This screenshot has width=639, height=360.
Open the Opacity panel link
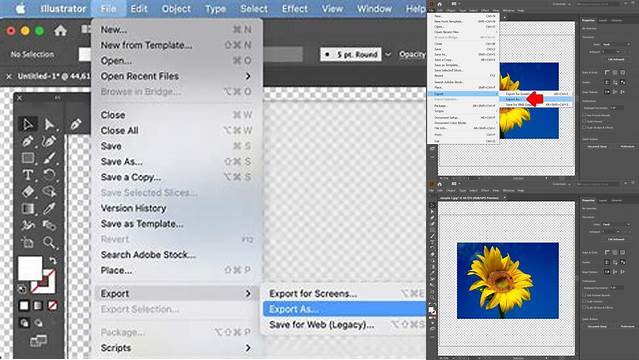click(x=412, y=54)
